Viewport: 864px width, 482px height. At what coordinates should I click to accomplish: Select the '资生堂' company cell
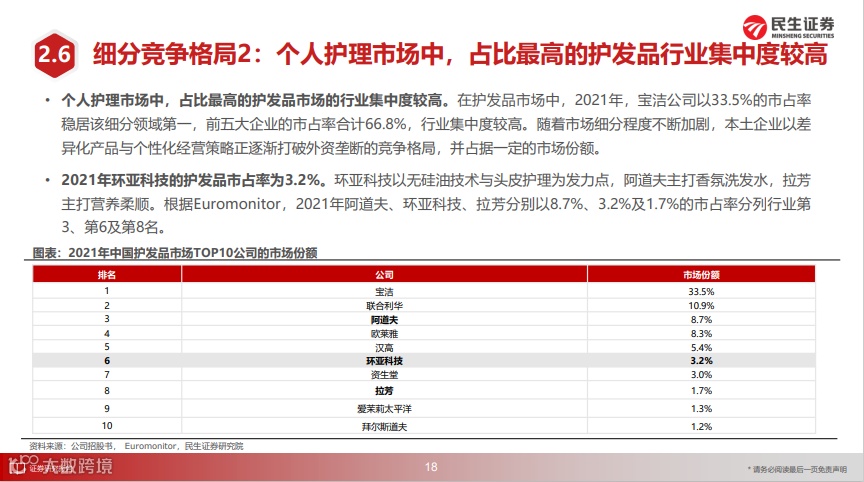click(384, 375)
